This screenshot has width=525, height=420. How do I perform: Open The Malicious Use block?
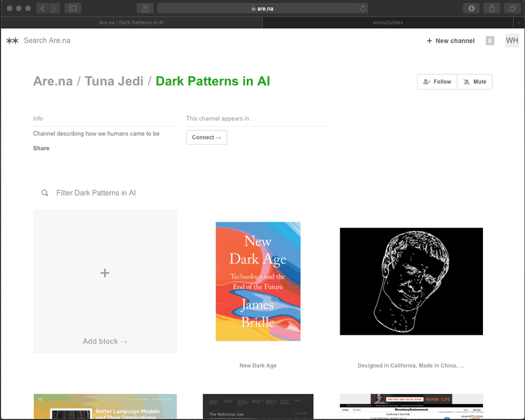[x=258, y=406]
